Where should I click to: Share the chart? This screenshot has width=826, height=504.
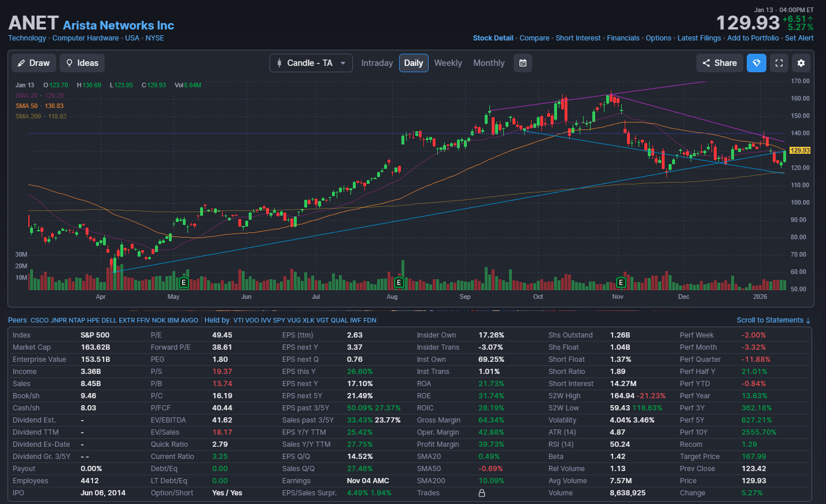pyautogui.click(x=720, y=63)
